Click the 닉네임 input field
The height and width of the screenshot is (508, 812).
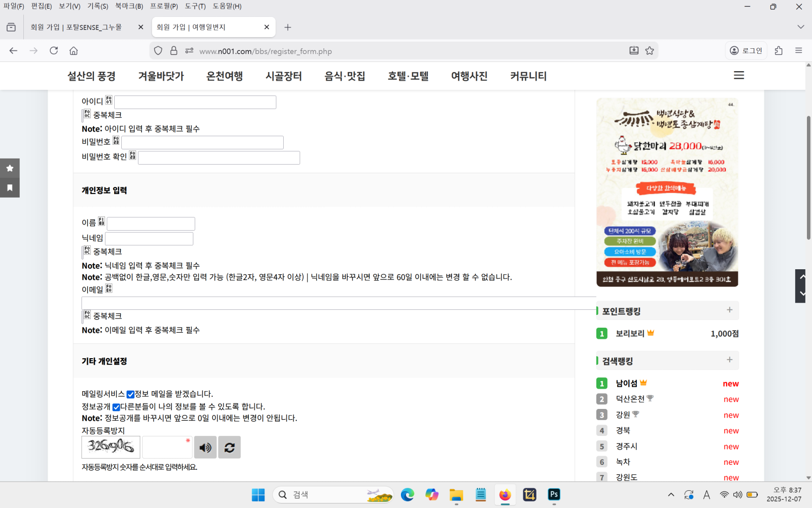pyautogui.click(x=149, y=238)
